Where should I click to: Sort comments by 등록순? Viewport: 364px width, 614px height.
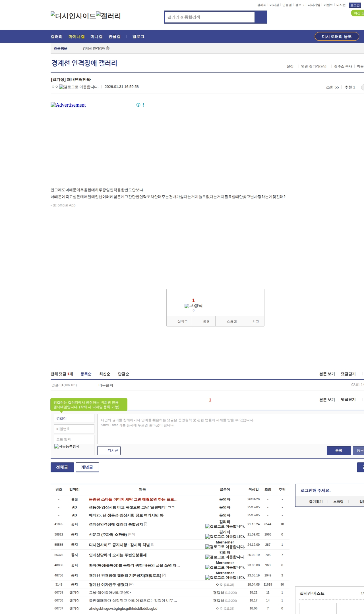coord(86,374)
